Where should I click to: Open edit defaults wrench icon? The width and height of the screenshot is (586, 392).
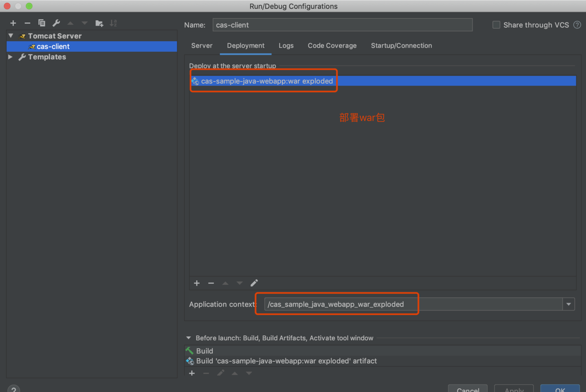point(56,23)
